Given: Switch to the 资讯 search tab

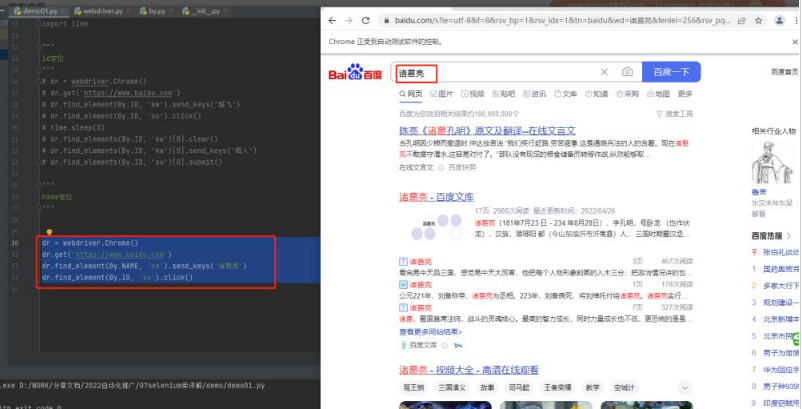Looking at the screenshot, I should click(534, 94).
